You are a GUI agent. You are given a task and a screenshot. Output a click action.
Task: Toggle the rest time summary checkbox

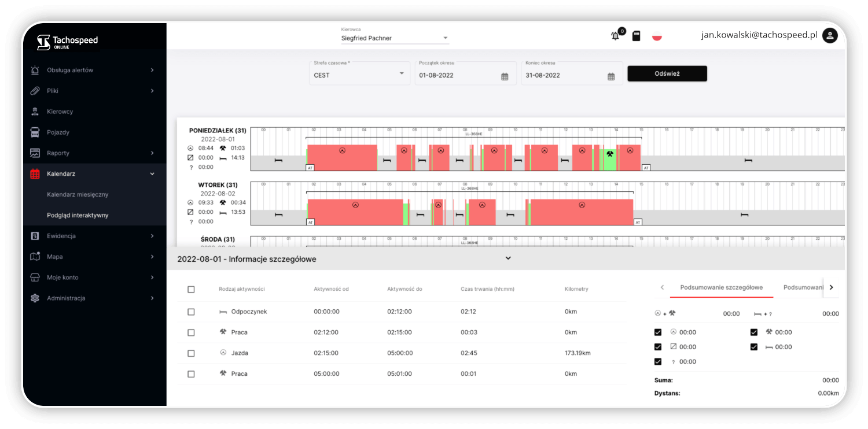click(754, 347)
